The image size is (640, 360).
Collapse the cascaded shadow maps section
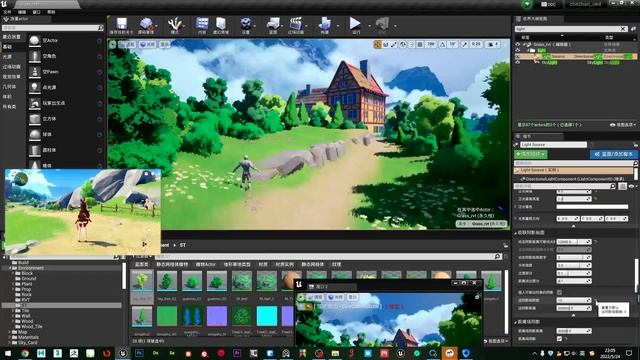point(516,233)
